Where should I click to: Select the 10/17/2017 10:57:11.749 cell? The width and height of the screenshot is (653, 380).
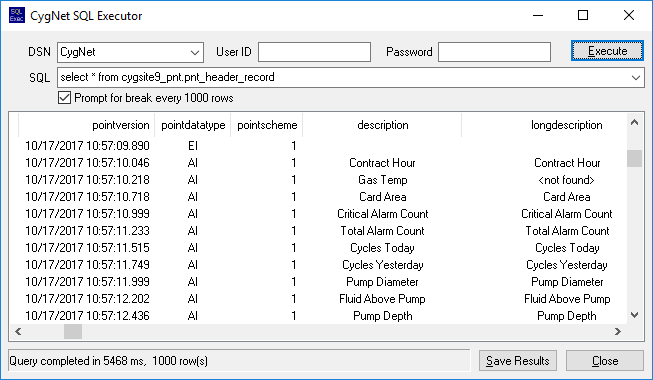87,265
